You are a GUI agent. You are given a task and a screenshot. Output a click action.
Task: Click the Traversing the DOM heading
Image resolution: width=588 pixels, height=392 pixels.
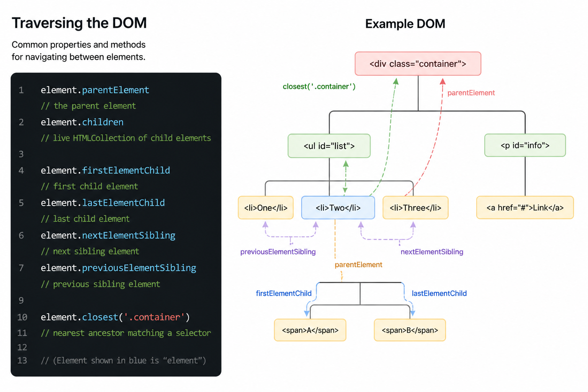pos(79,23)
